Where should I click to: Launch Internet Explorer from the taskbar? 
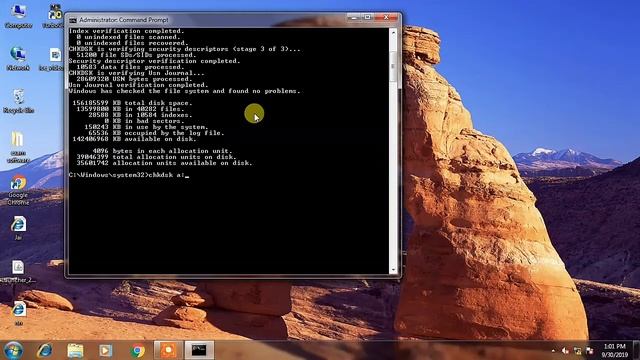tap(45, 350)
